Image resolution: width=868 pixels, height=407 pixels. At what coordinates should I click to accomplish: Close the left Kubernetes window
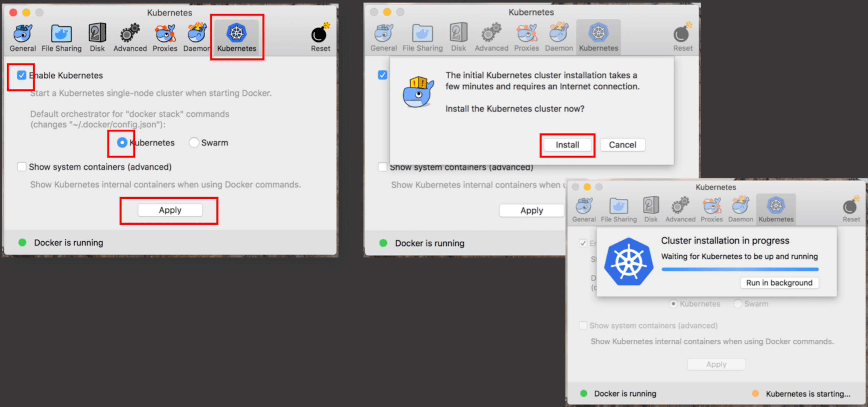click(x=13, y=12)
